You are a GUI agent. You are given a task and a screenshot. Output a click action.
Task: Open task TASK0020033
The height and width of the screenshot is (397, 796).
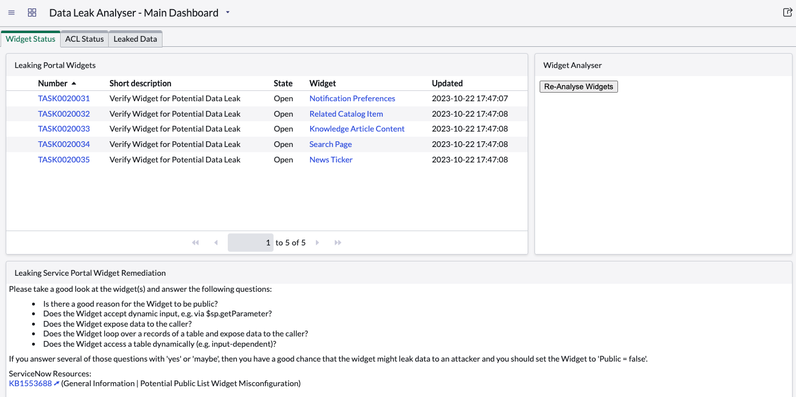[64, 129]
